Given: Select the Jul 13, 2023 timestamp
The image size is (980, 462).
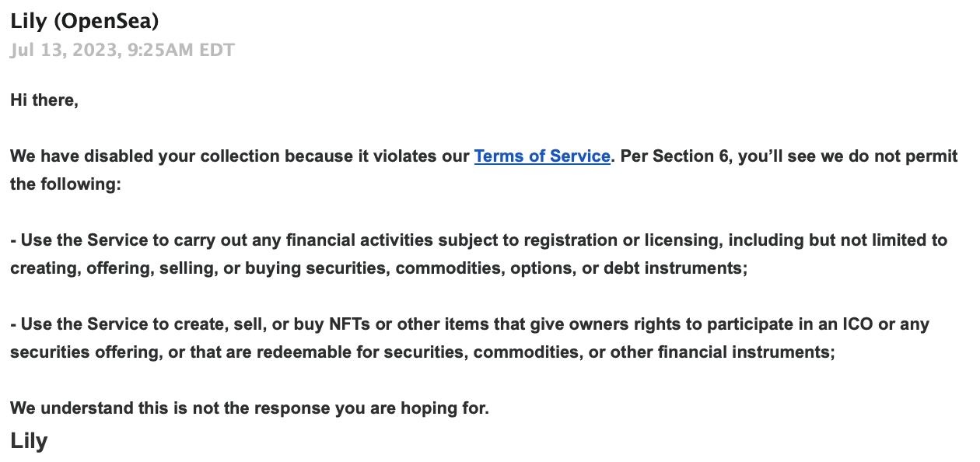Looking at the screenshot, I should (122, 51).
